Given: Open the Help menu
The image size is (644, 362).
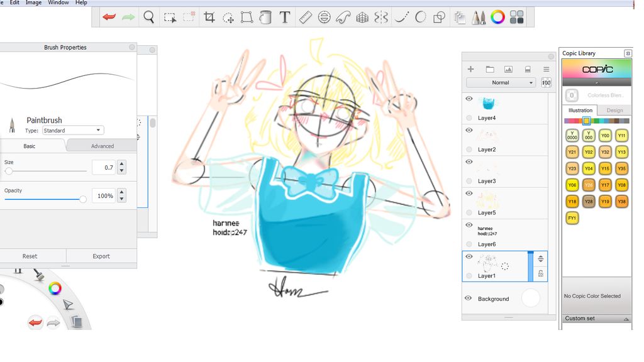Looking at the screenshot, I should [81, 3].
